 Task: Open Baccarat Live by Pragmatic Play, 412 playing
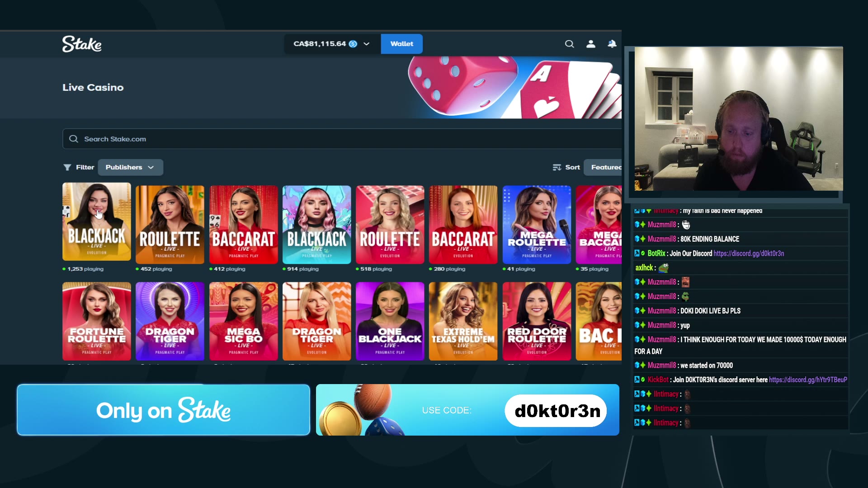(244, 225)
